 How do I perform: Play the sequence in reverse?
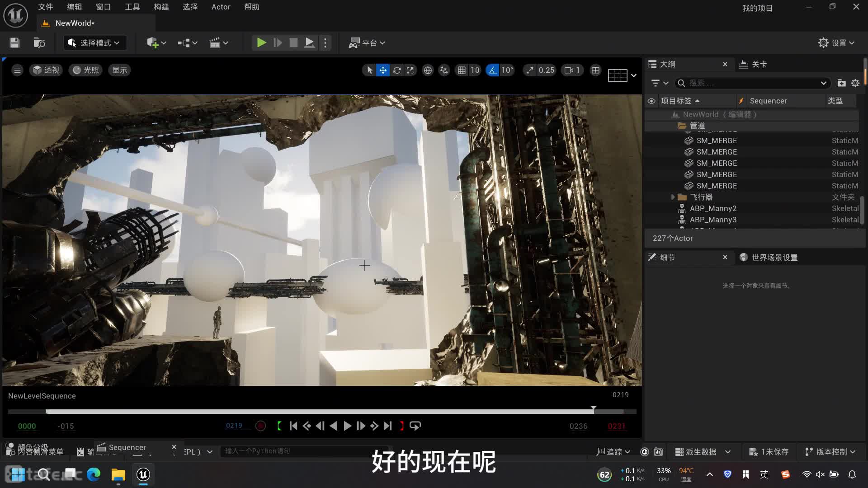pos(334,426)
